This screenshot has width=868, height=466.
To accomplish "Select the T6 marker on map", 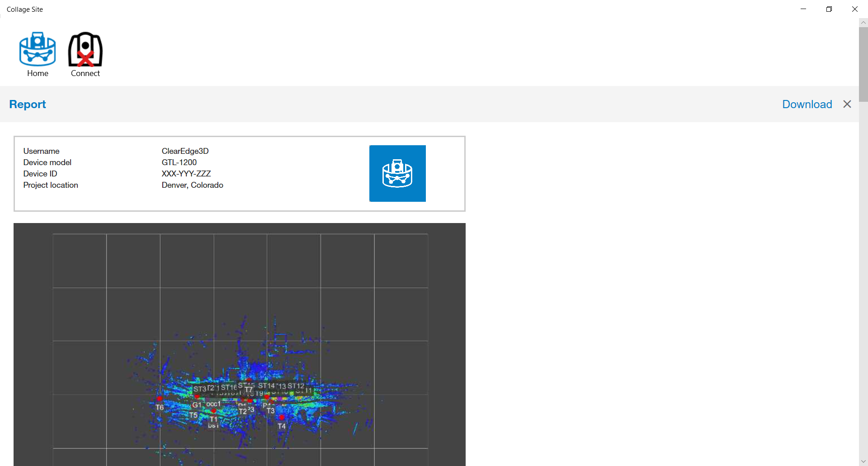I will coord(160,407).
